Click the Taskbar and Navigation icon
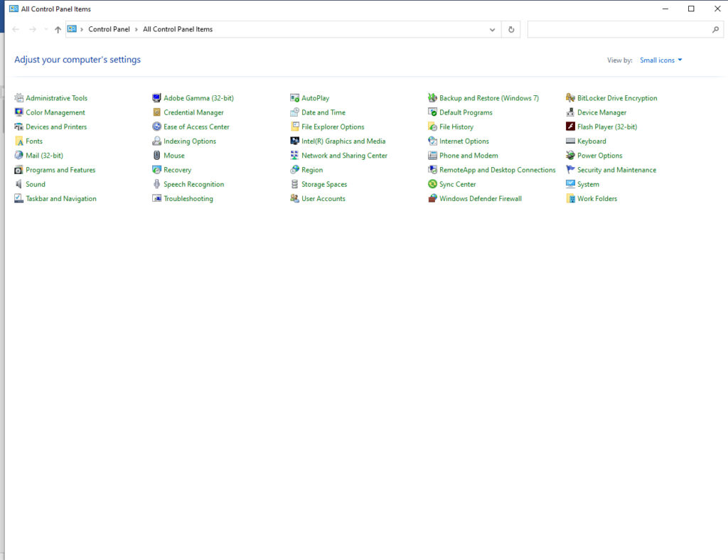 pyautogui.click(x=18, y=198)
